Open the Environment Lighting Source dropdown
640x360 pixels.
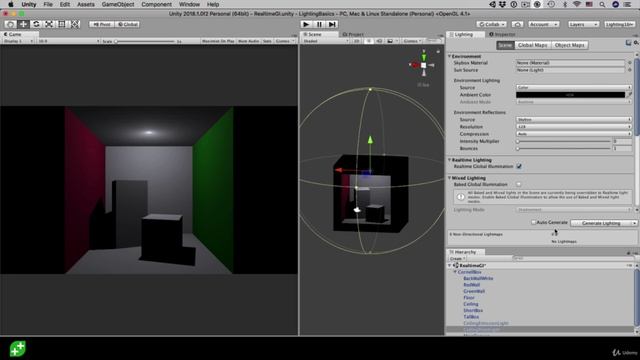tap(573, 87)
